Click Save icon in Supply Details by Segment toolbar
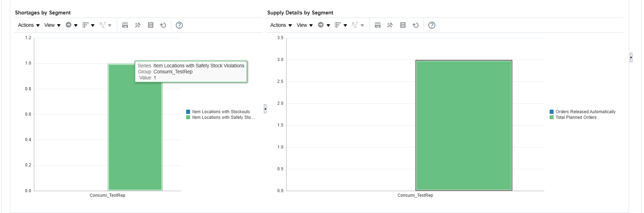 pos(378,25)
